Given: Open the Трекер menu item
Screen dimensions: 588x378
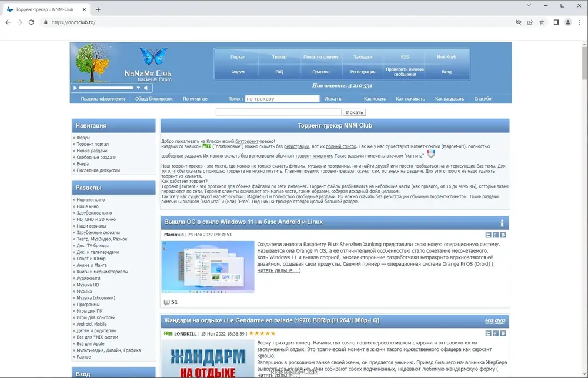Looking at the screenshot, I should coord(279,57).
